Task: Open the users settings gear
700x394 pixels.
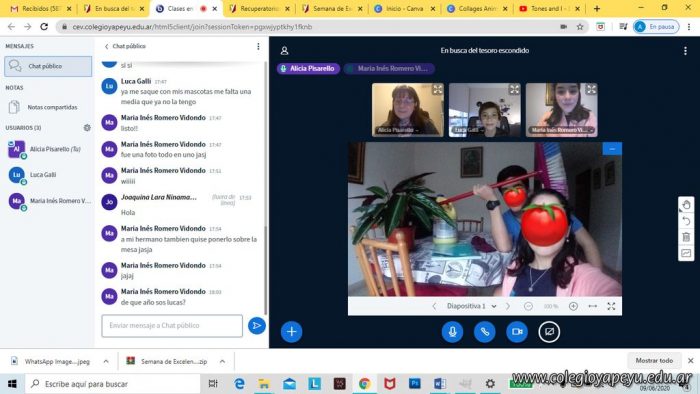Action: 87,128
